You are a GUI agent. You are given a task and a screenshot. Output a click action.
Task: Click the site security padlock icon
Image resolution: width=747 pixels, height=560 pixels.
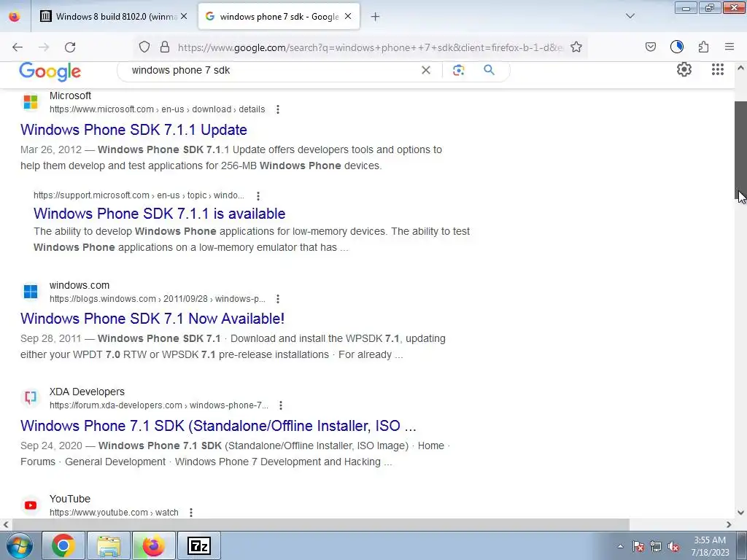point(165,47)
